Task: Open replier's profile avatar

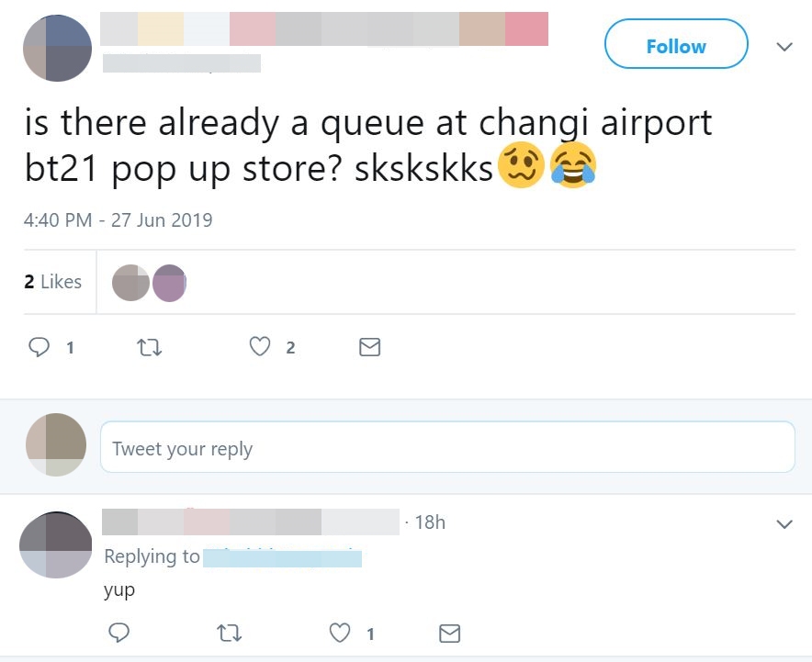Action: point(56,545)
